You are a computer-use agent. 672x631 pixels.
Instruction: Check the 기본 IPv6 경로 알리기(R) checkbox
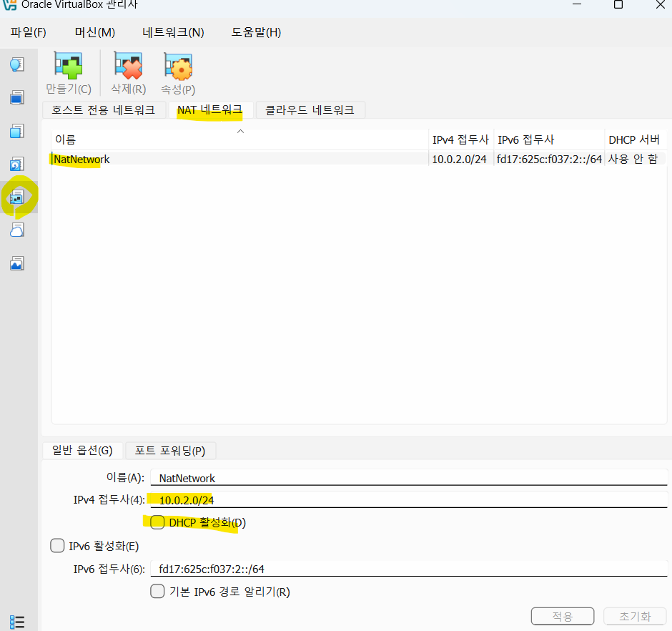(x=157, y=591)
